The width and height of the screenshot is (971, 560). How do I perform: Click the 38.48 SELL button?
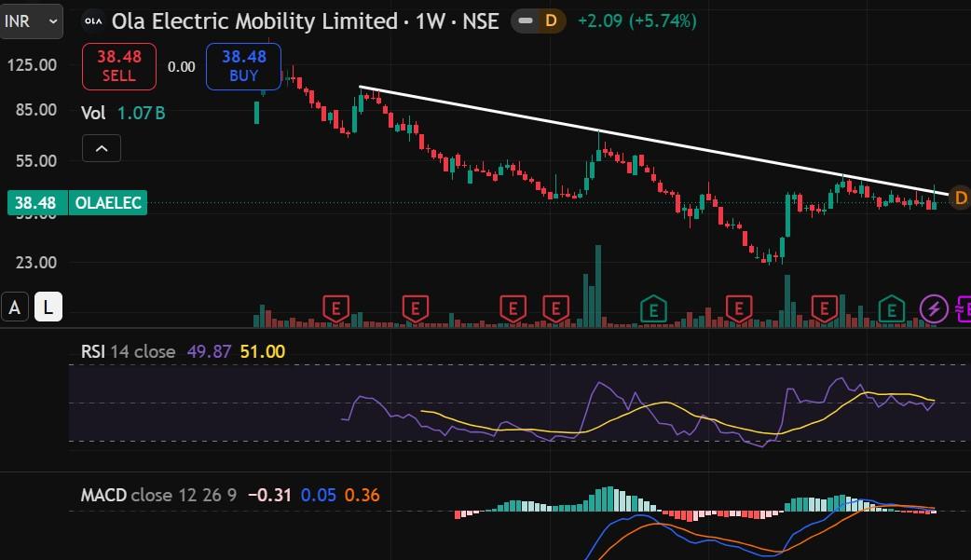pyautogui.click(x=119, y=66)
